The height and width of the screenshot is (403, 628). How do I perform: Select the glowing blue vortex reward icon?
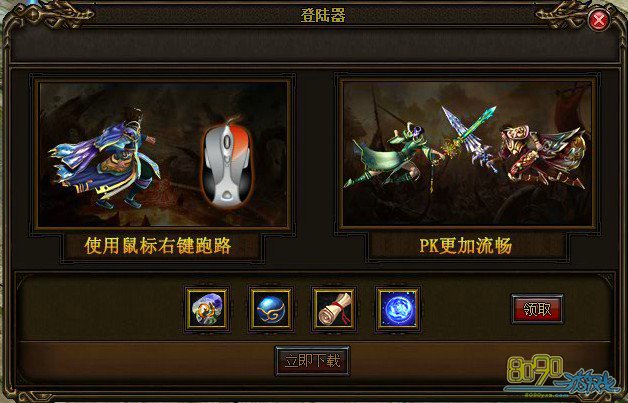point(398,309)
